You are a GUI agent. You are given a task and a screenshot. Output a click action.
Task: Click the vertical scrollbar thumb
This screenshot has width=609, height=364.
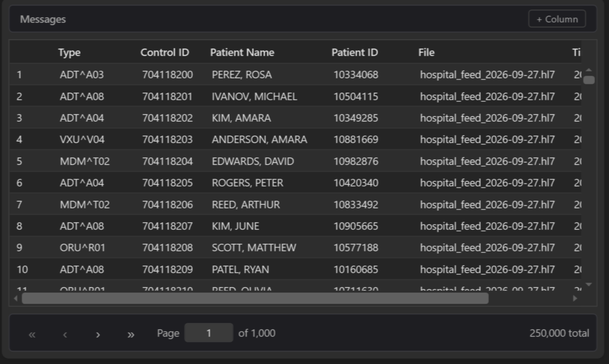pyautogui.click(x=589, y=80)
